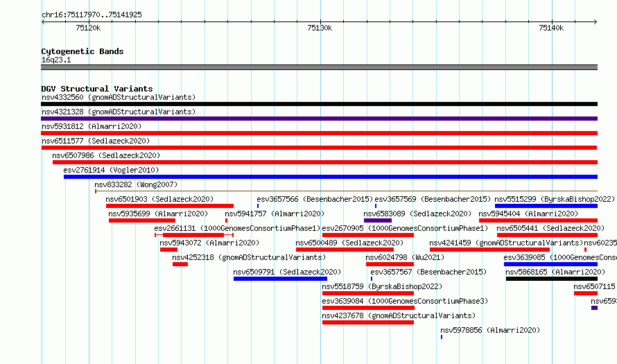
Task: Click the purple nsv6583089 variant bar
Action: (378, 220)
